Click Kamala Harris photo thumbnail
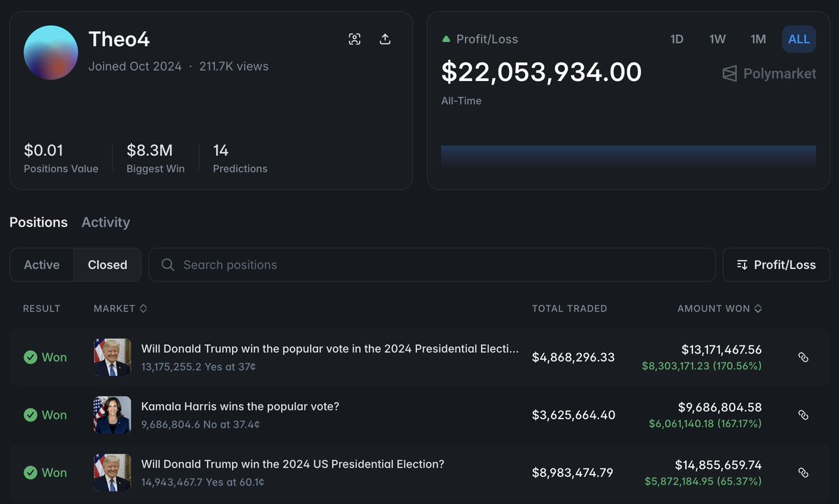 click(112, 415)
